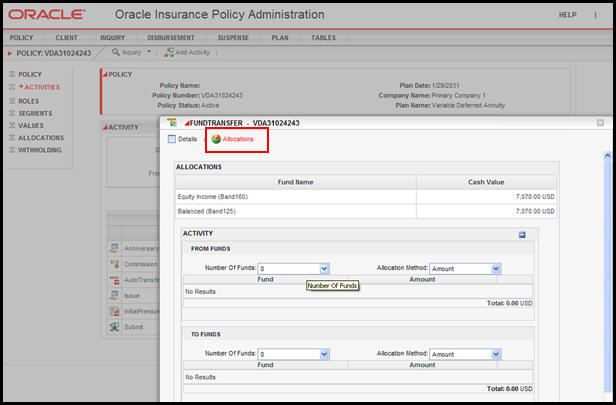Image resolution: width=616 pixels, height=405 pixels.
Task: Click the Issue activity icon
Action: [114, 295]
